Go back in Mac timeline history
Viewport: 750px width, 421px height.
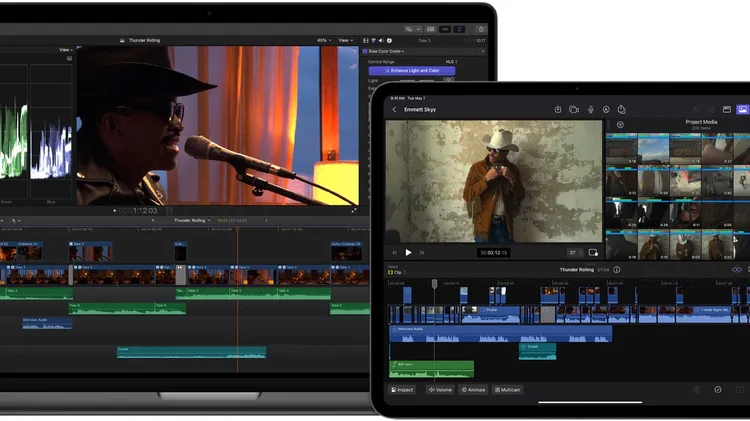point(153,221)
